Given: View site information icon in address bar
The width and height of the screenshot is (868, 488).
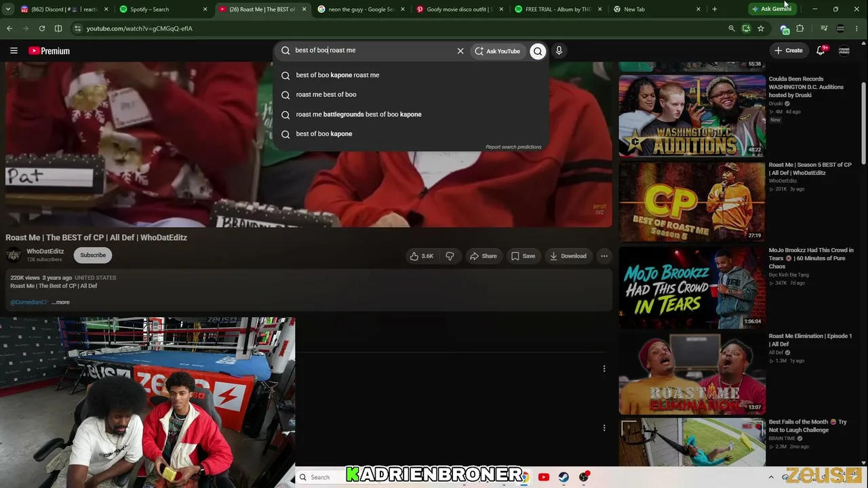Looking at the screenshot, I should [x=78, y=28].
